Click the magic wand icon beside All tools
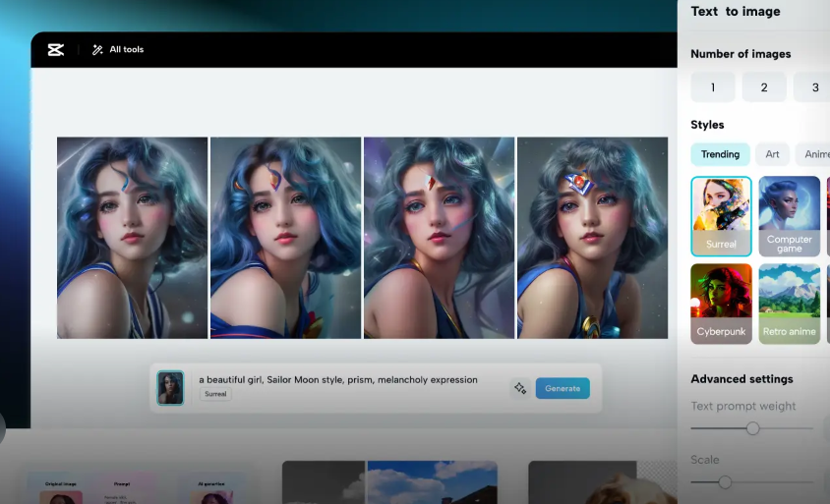 click(97, 50)
